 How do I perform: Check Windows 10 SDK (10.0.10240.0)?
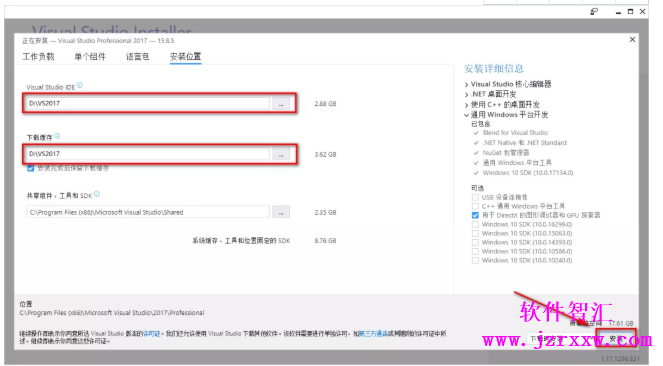475,261
